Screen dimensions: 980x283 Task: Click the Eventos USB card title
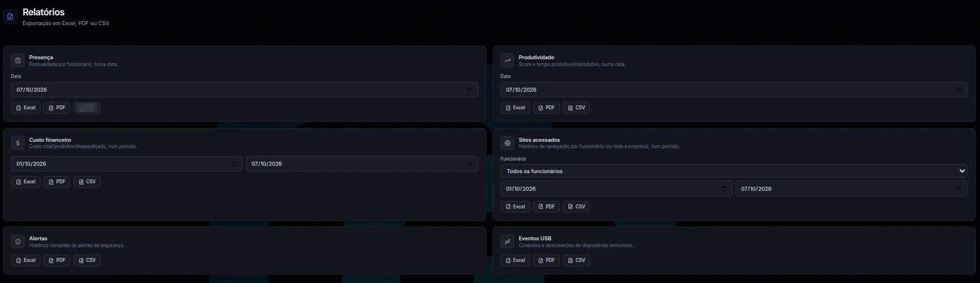pyautogui.click(x=535, y=239)
